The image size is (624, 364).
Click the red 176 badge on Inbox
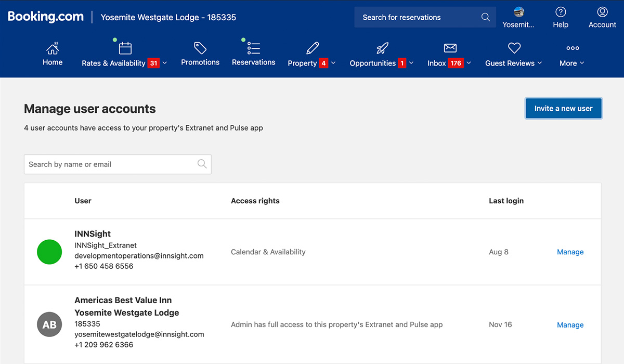point(456,63)
